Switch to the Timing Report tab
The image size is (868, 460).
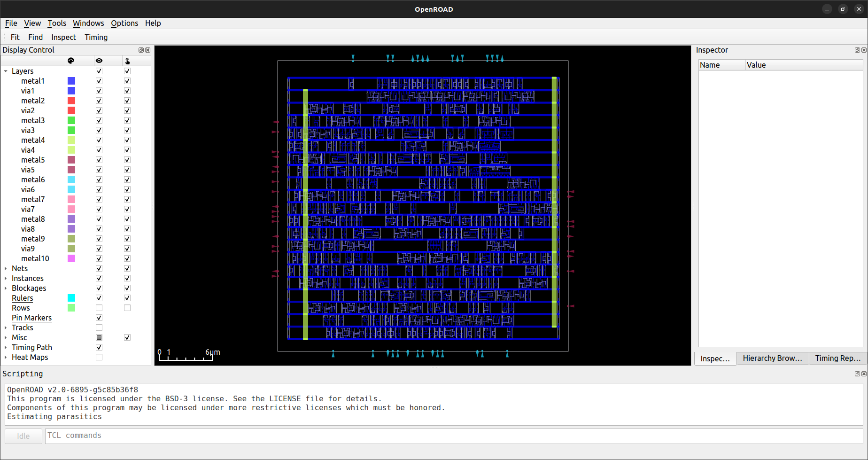tap(837, 358)
